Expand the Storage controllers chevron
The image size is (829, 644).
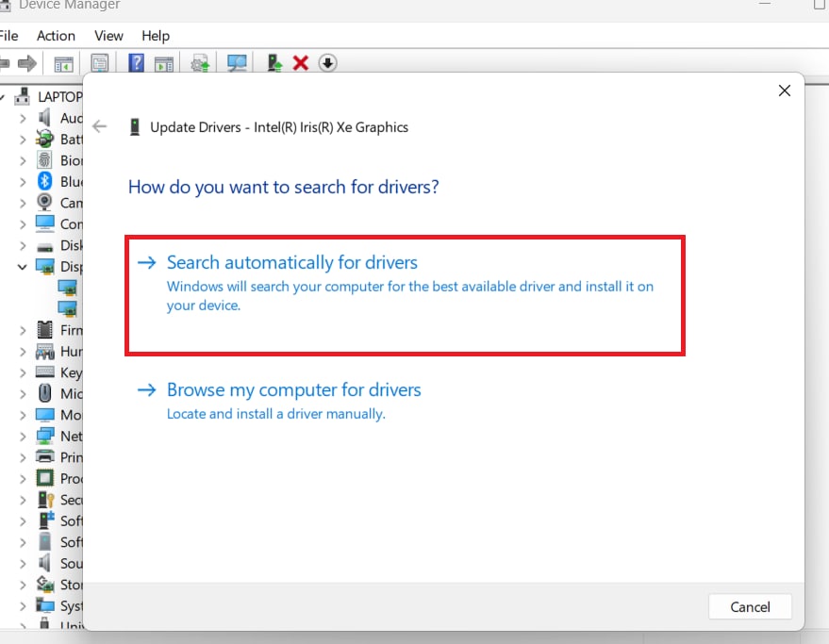pyautogui.click(x=23, y=585)
